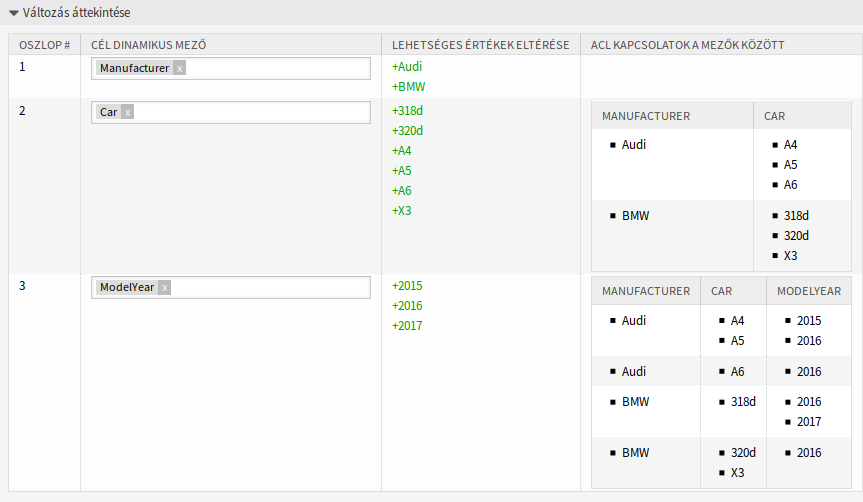Select the +2017 value

point(407,326)
